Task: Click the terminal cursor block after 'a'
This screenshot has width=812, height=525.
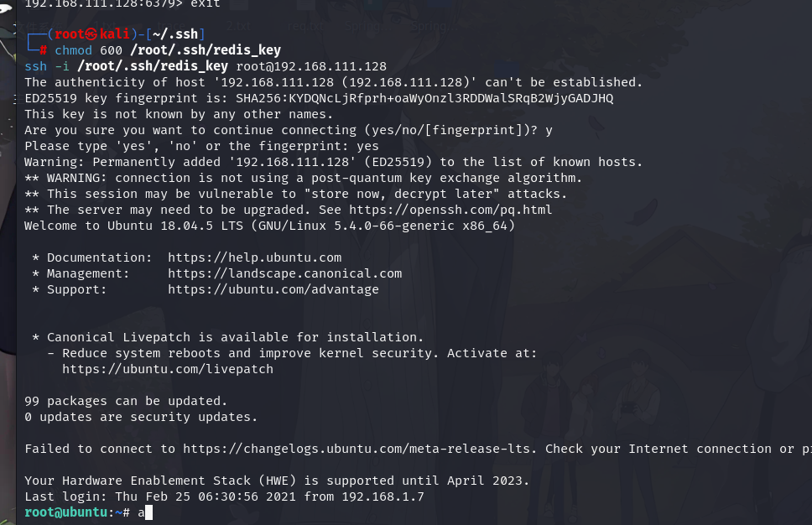Action: coord(148,512)
